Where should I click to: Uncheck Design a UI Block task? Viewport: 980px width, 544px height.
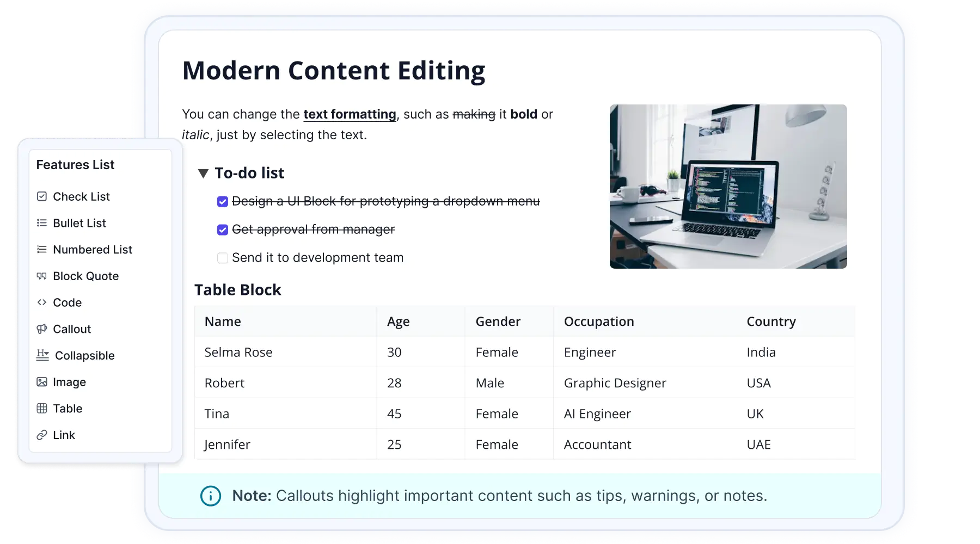click(x=223, y=202)
